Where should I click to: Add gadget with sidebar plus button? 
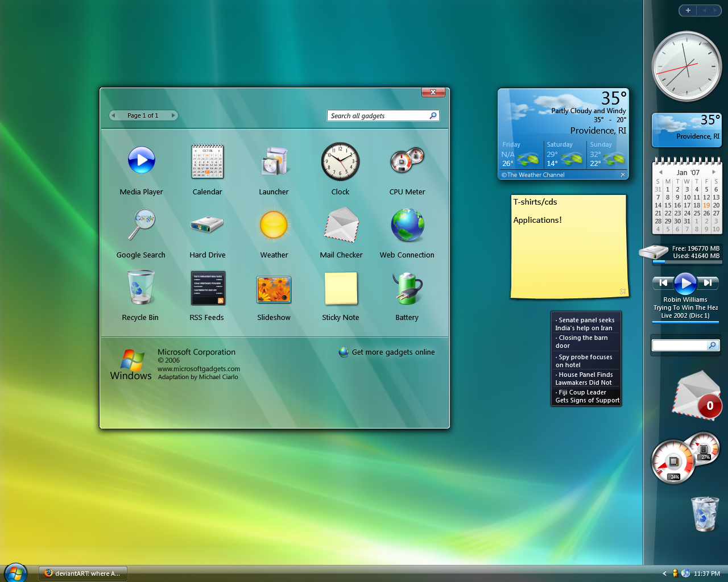(688, 10)
